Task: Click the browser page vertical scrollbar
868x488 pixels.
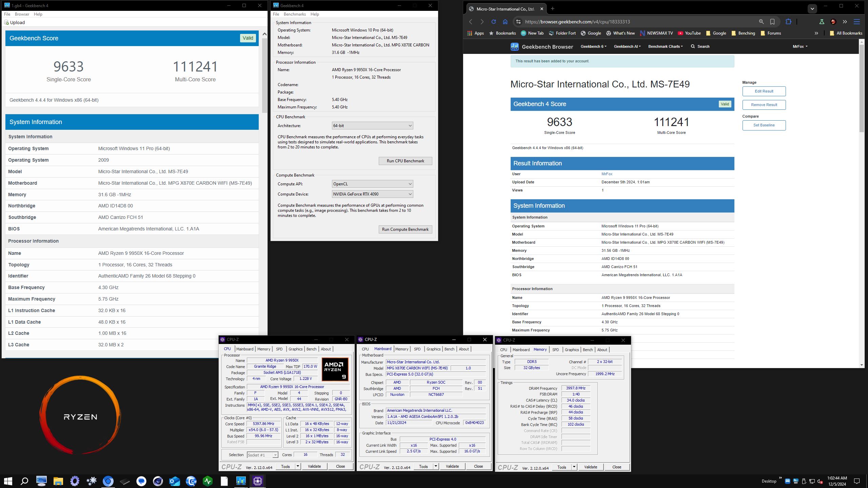Action: tap(862, 88)
